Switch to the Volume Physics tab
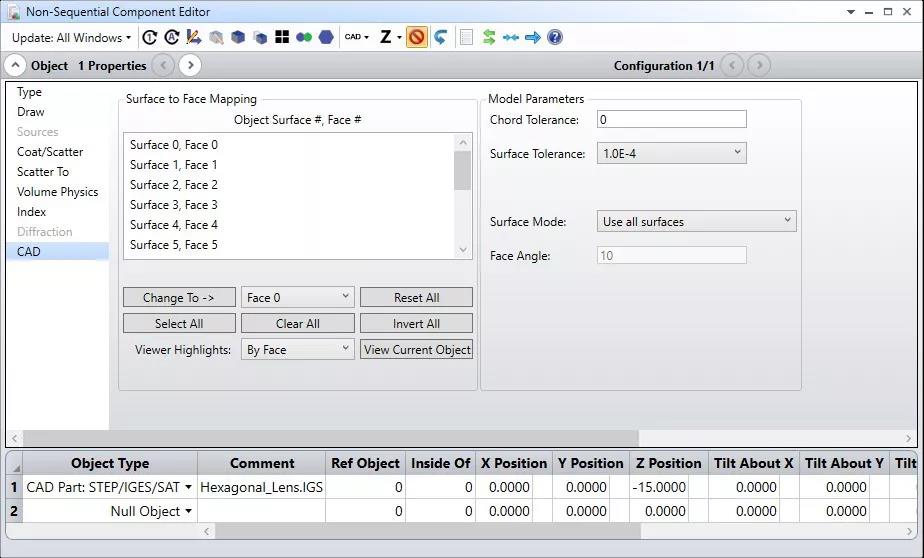924x558 pixels. (x=57, y=192)
